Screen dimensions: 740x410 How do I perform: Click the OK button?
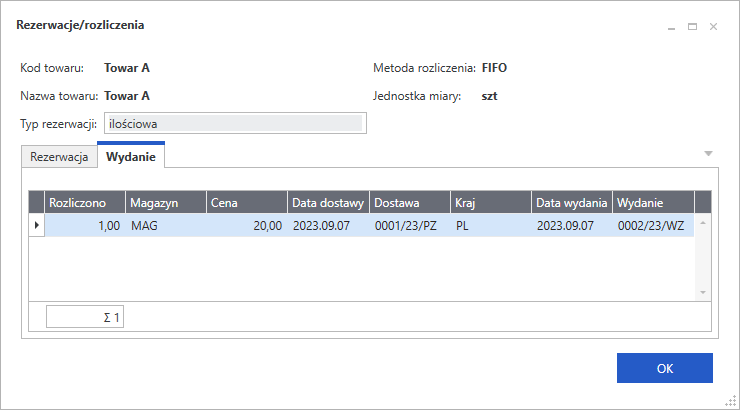tap(664, 368)
